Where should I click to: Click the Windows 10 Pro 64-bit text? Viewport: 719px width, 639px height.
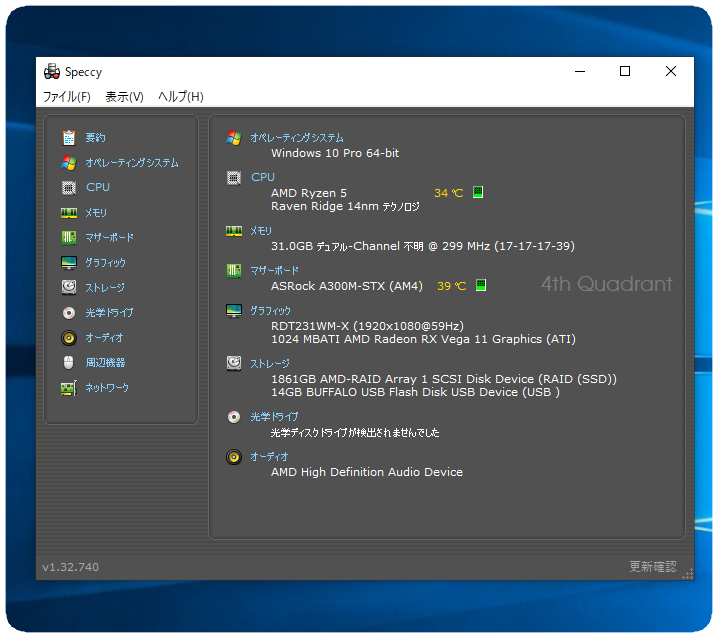coord(335,153)
